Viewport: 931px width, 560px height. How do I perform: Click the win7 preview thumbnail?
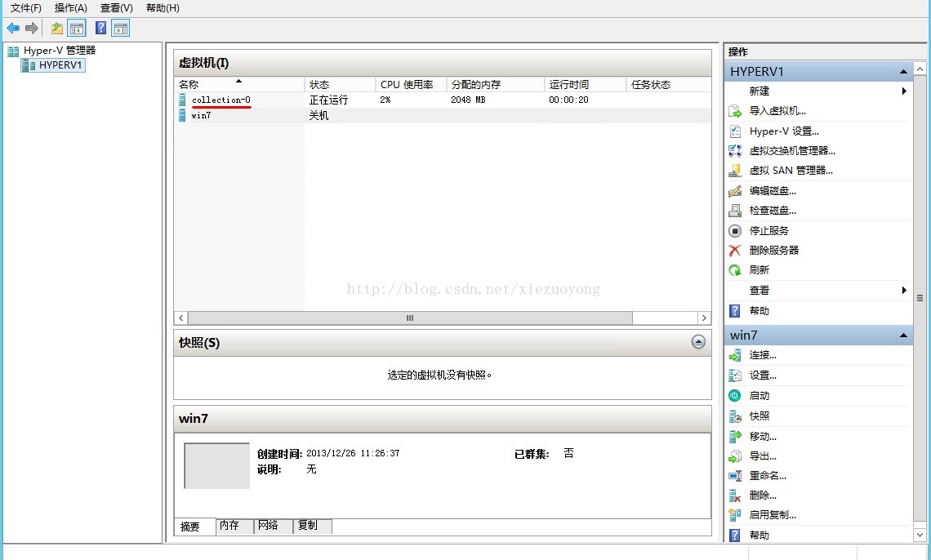[216, 465]
